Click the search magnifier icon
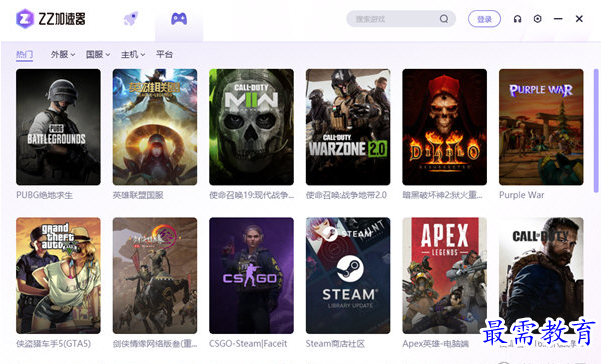 point(444,18)
